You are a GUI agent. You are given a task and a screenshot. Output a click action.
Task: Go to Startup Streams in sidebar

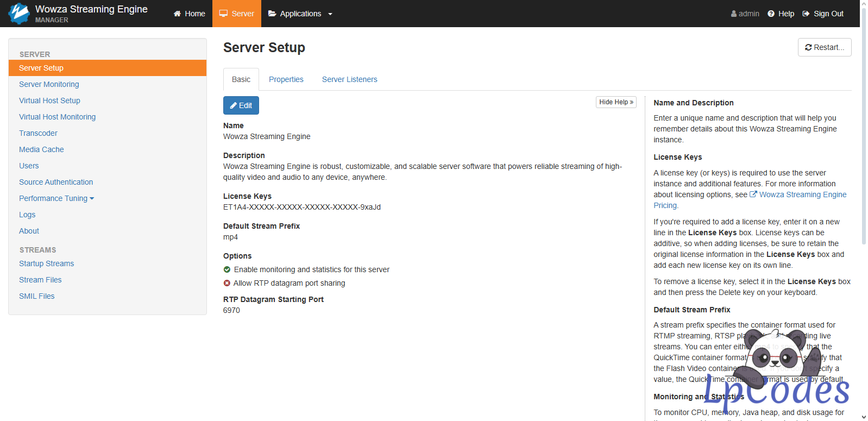46,263
